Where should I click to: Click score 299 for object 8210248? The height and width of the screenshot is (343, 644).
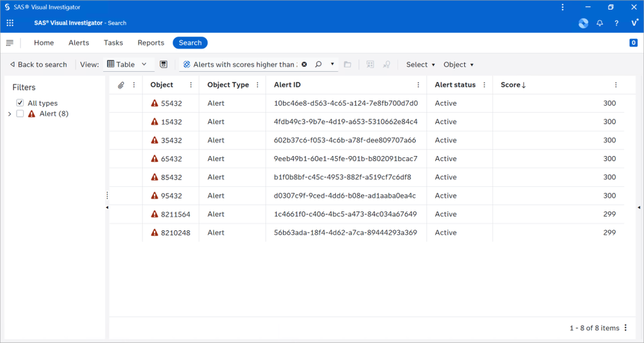(x=609, y=233)
